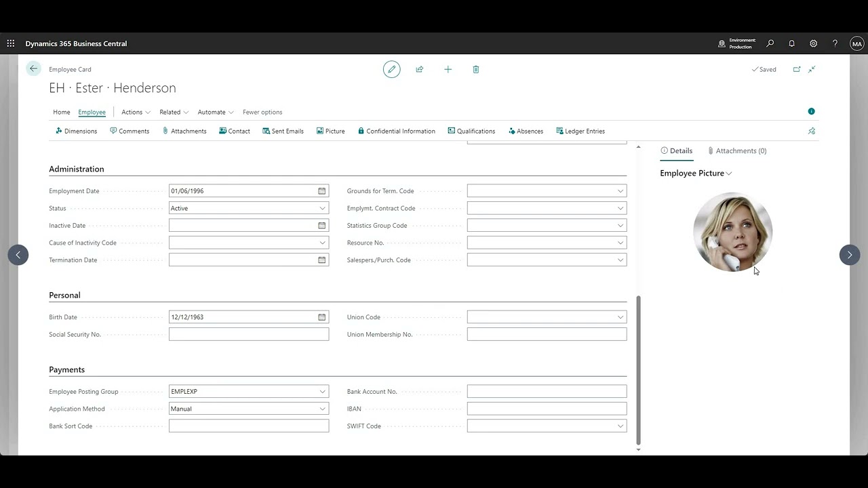Click the edit pencil icon
This screenshot has height=488, width=868.
[391, 69]
